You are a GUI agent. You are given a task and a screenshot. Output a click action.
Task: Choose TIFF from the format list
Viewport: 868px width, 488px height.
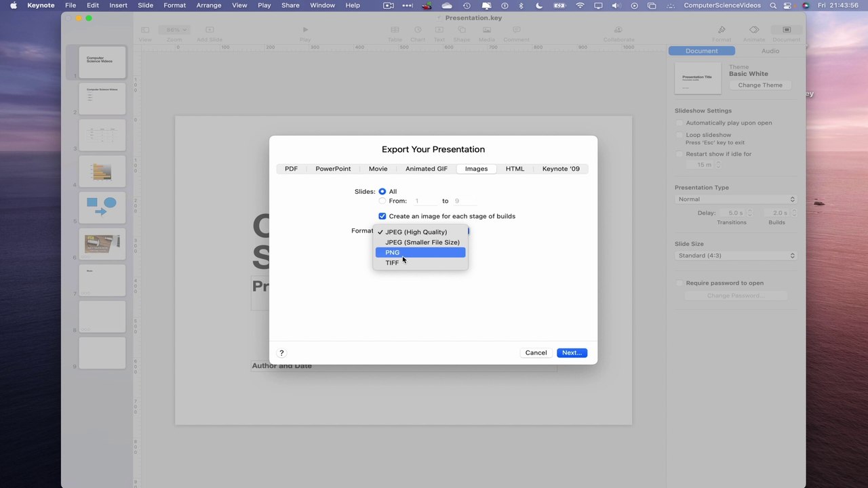click(x=420, y=263)
